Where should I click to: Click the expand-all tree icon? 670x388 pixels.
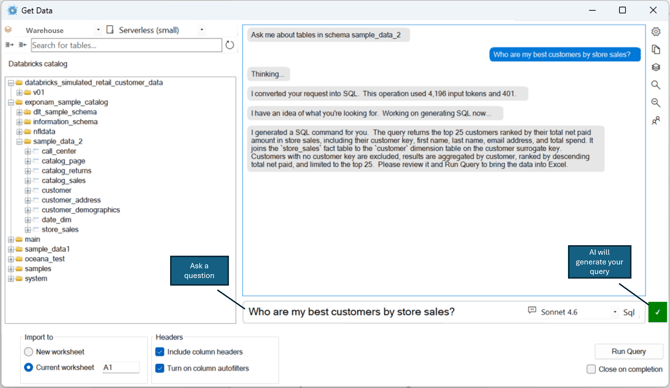[9, 45]
